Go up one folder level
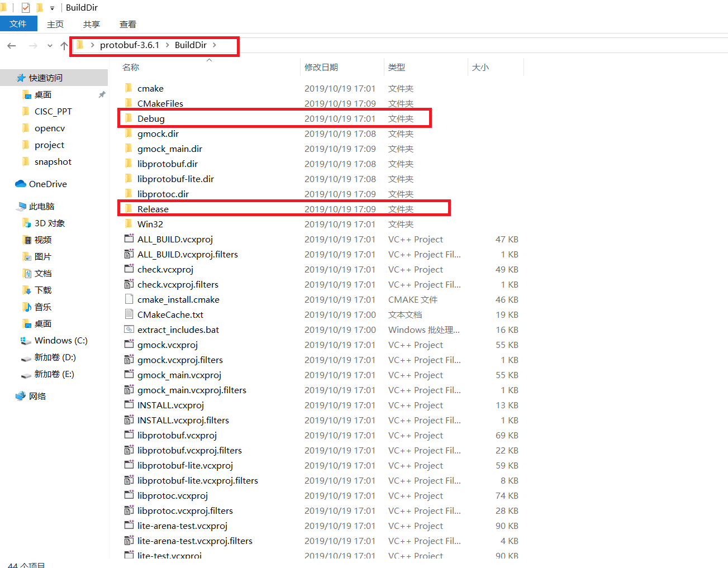The image size is (728, 568). (x=64, y=46)
